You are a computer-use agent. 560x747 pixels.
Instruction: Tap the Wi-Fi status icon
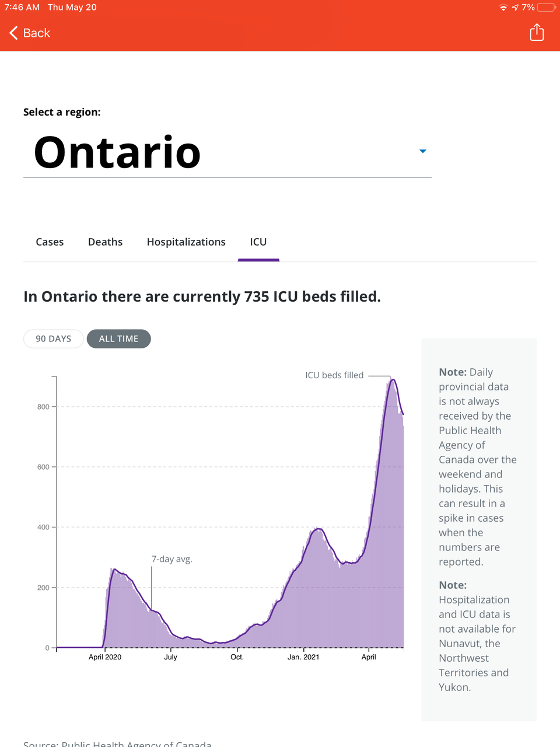point(503,8)
